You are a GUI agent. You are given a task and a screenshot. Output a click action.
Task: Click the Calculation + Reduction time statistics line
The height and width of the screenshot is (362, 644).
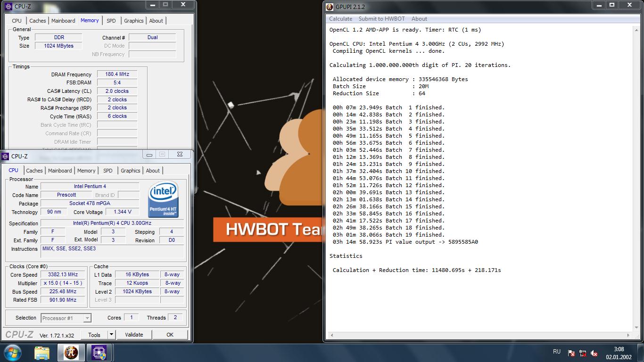point(417,270)
